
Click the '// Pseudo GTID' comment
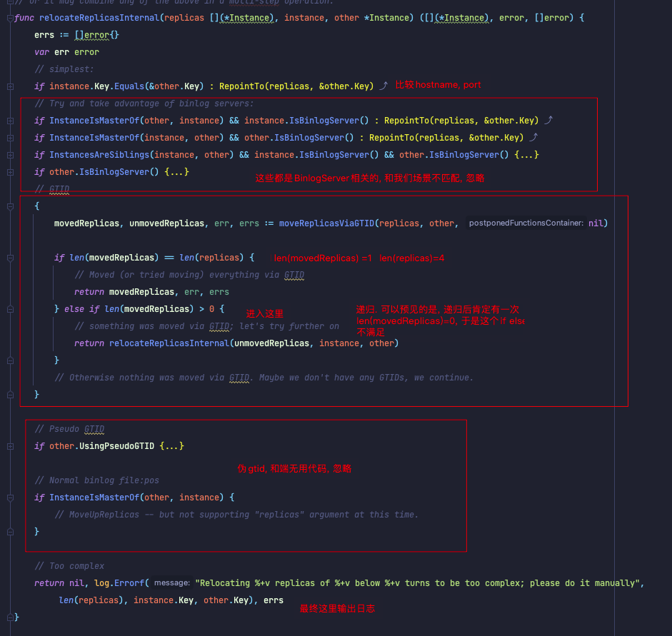click(x=69, y=429)
